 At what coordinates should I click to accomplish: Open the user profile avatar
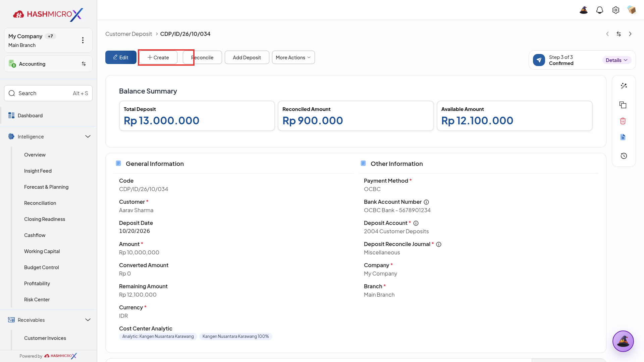632,10
